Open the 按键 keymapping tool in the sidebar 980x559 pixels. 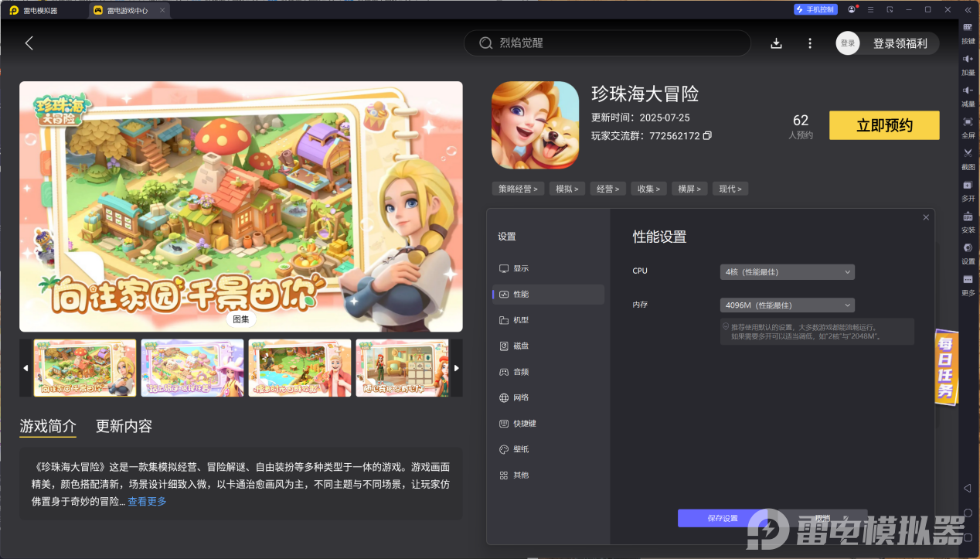pos(968,31)
